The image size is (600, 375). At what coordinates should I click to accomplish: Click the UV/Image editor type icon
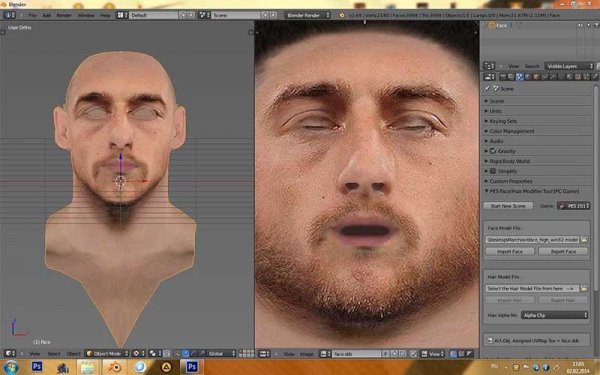tap(264, 354)
